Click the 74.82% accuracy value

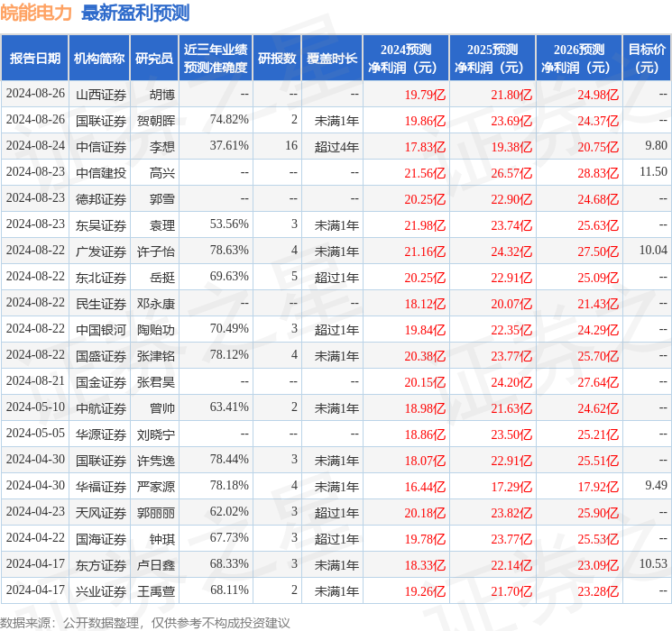(229, 120)
